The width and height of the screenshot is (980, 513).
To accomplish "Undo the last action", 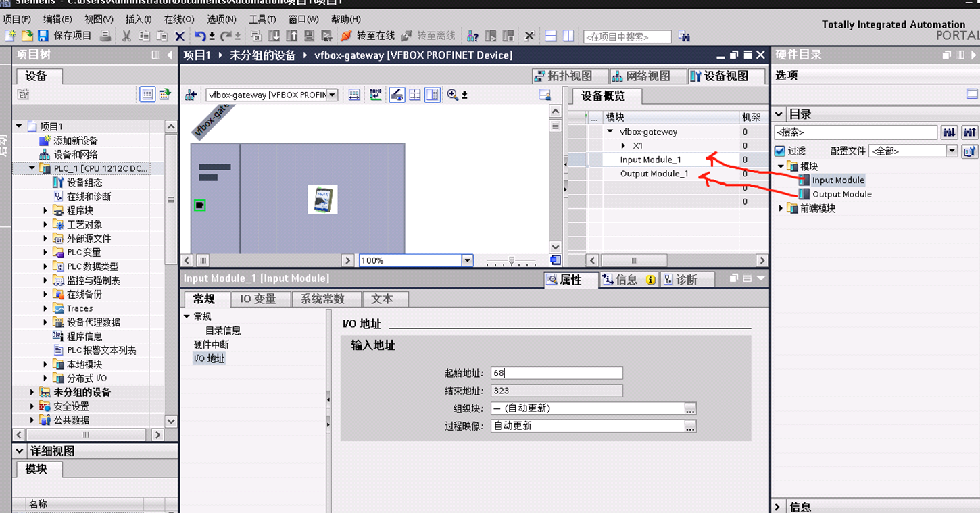I will pos(200,36).
